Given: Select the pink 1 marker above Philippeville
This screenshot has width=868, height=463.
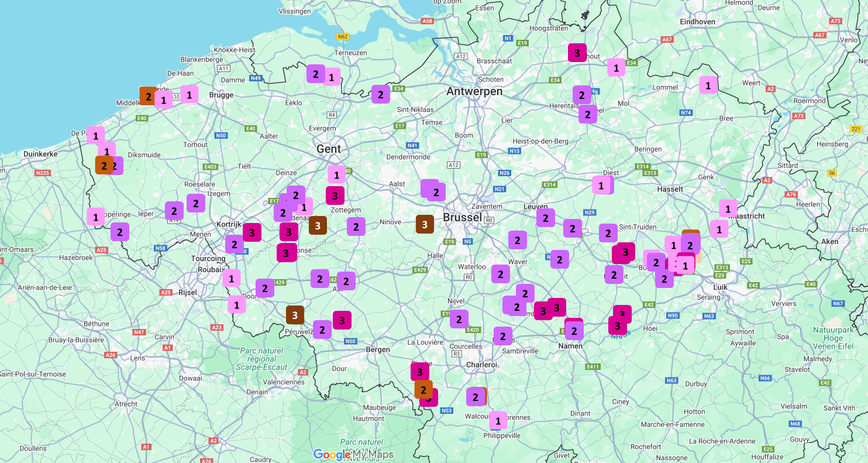Looking at the screenshot, I should click(x=498, y=420).
